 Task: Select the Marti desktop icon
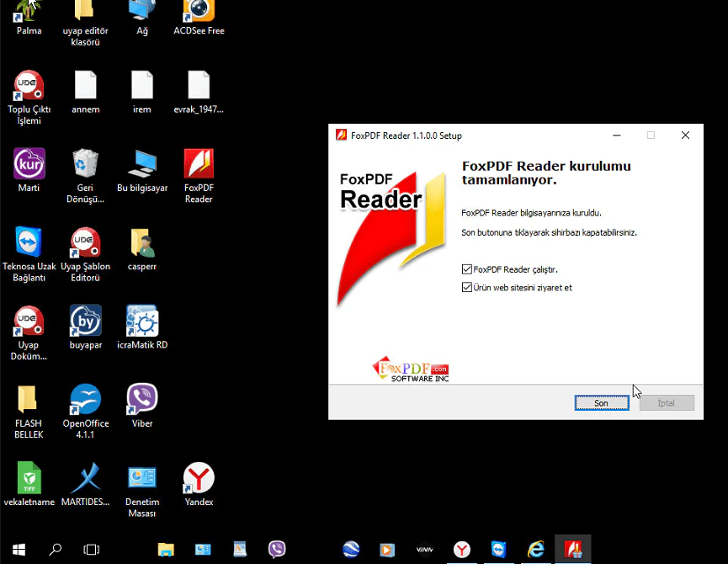pyautogui.click(x=29, y=170)
